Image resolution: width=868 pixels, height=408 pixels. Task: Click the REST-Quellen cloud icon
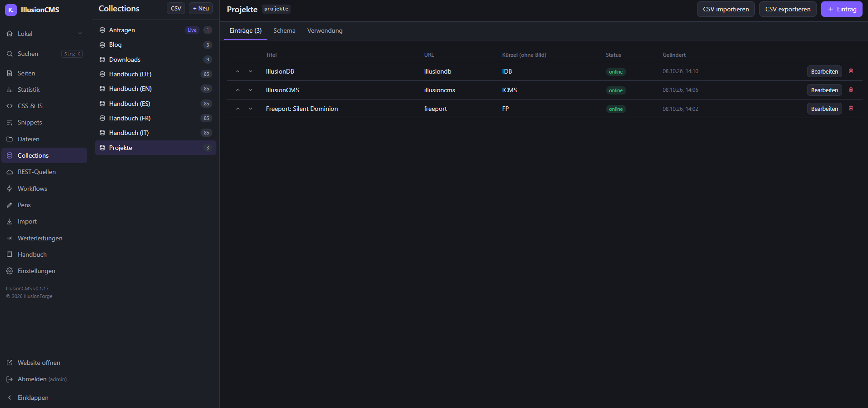point(10,172)
